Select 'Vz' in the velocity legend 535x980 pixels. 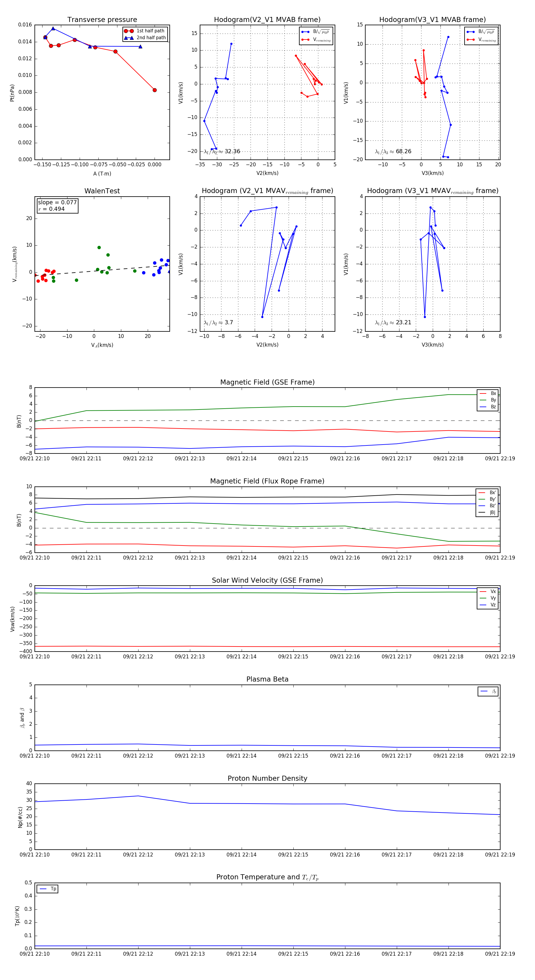click(488, 605)
